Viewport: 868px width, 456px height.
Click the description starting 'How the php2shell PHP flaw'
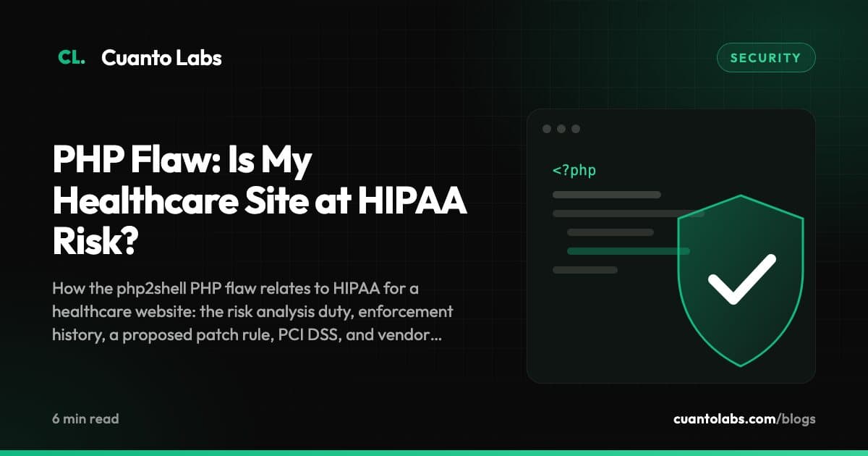[x=252, y=312]
